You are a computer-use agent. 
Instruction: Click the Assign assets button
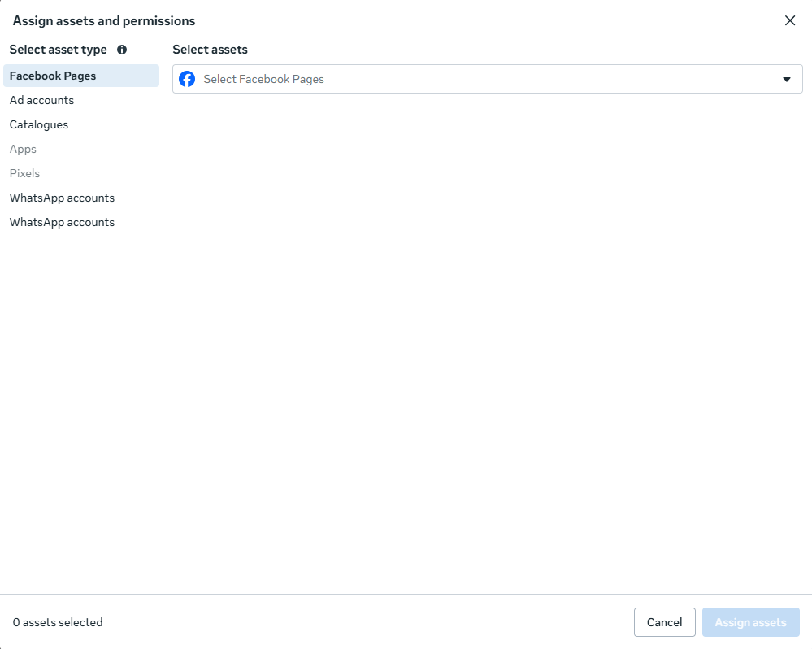(751, 622)
